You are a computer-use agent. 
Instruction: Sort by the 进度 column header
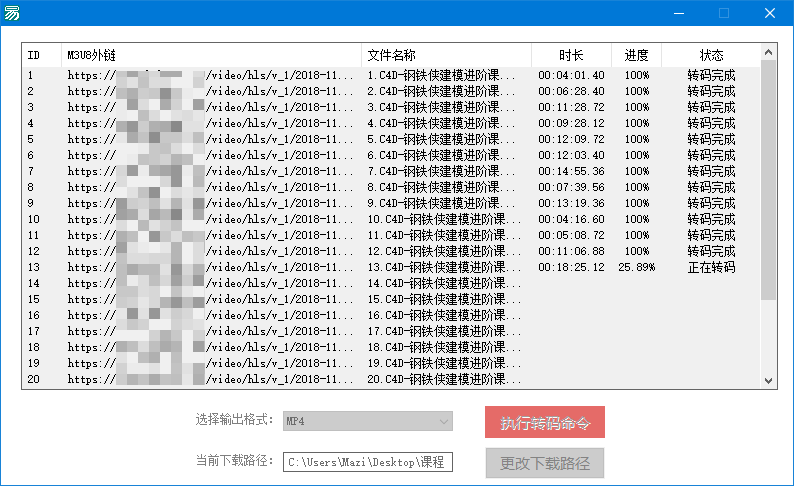(636, 55)
